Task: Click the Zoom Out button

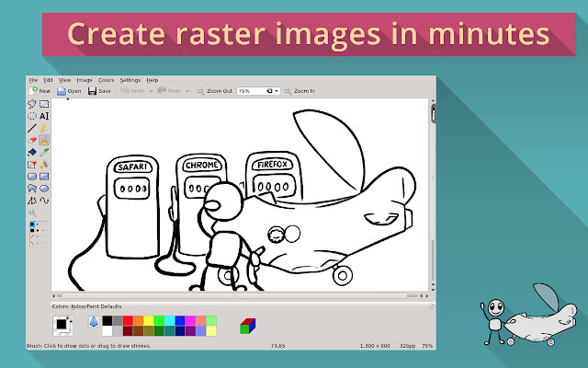Action: click(x=215, y=91)
